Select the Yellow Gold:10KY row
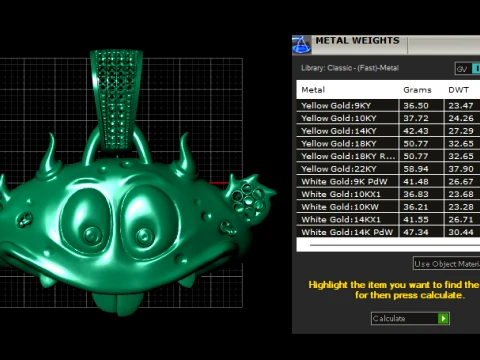 pos(388,118)
